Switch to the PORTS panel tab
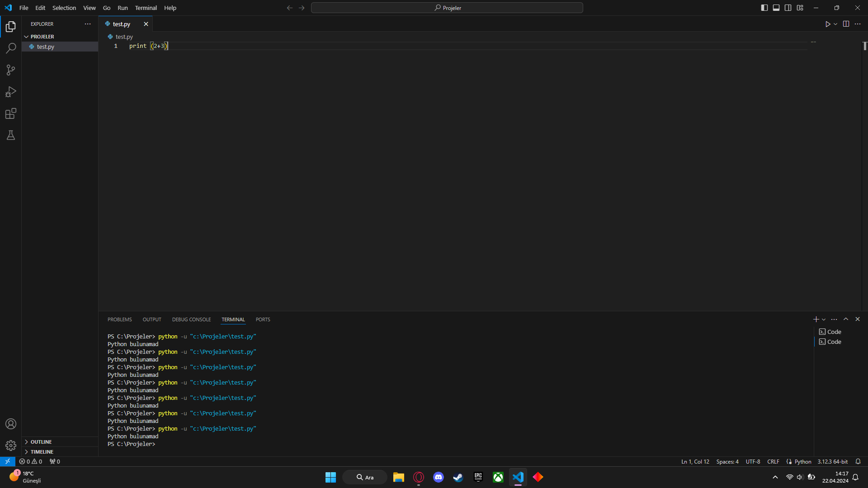Viewport: 868px width, 488px height. tap(263, 319)
